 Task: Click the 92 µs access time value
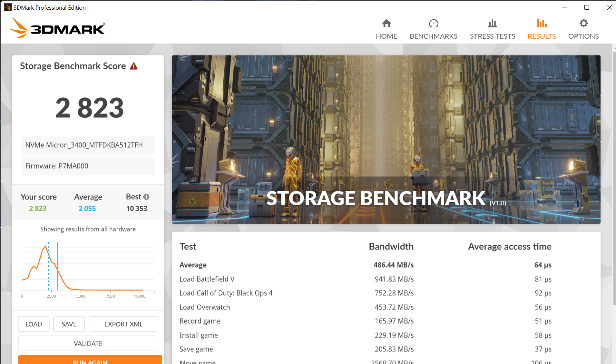[x=543, y=293]
